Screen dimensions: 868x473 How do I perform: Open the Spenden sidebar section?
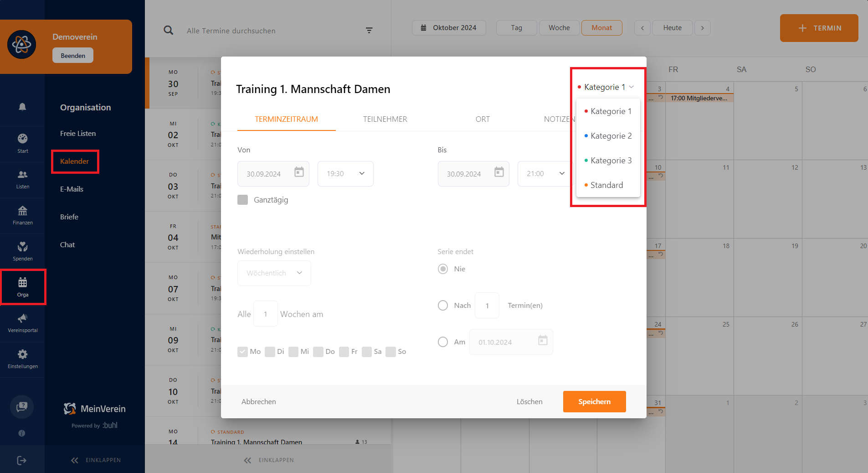22,251
